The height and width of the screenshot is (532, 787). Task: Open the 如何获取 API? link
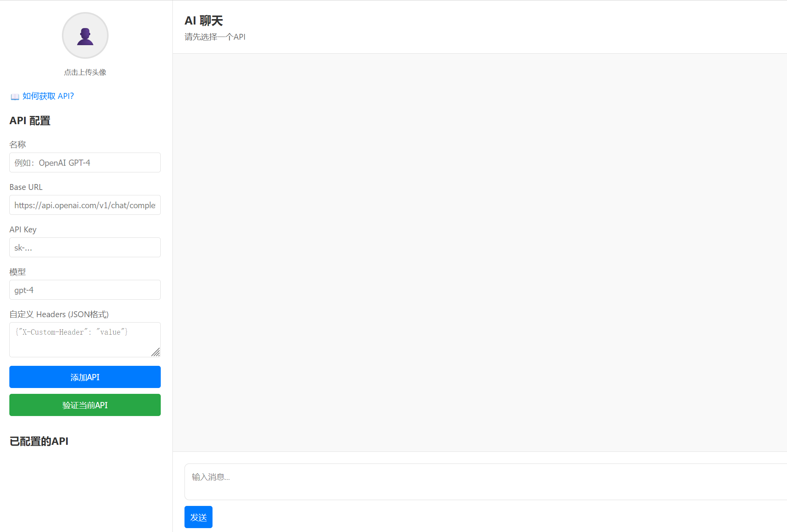[48, 96]
